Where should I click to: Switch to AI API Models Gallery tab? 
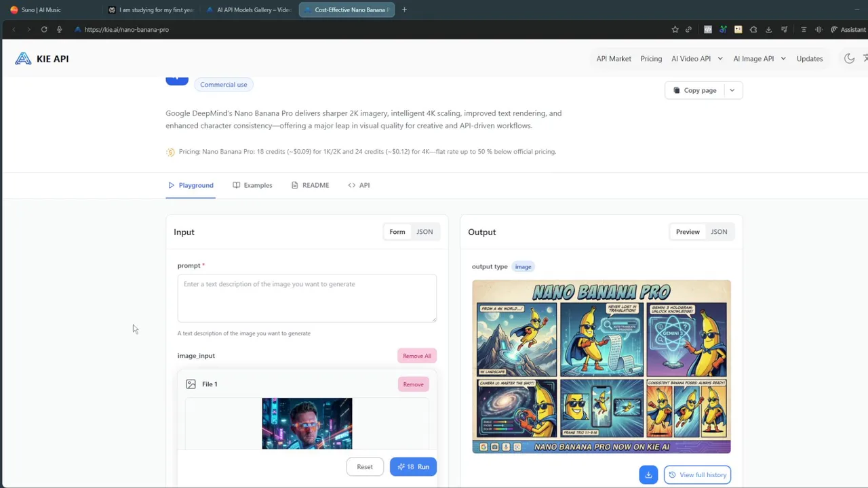click(248, 10)
